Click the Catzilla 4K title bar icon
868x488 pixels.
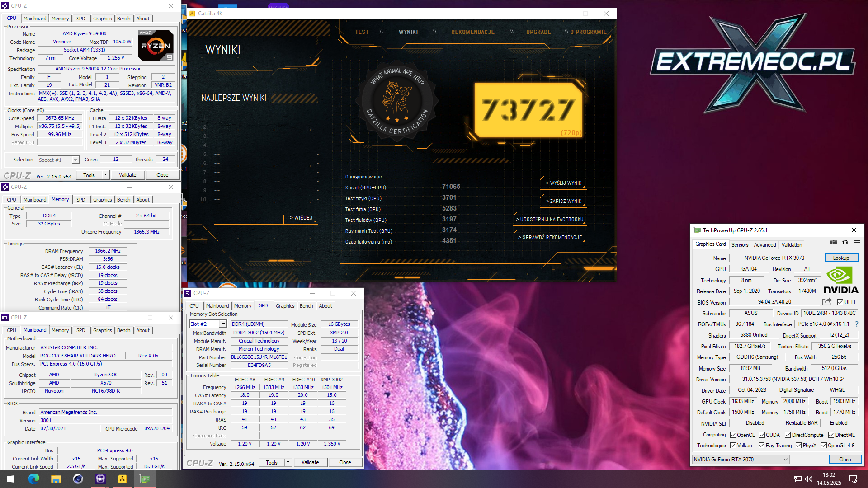click(192, 14)
